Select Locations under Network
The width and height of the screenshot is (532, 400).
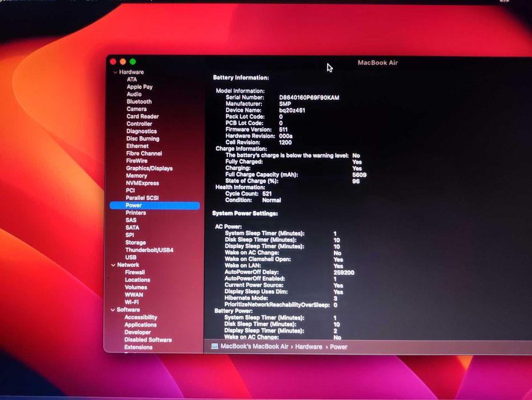pyautogui.click(x=138, y=280)
